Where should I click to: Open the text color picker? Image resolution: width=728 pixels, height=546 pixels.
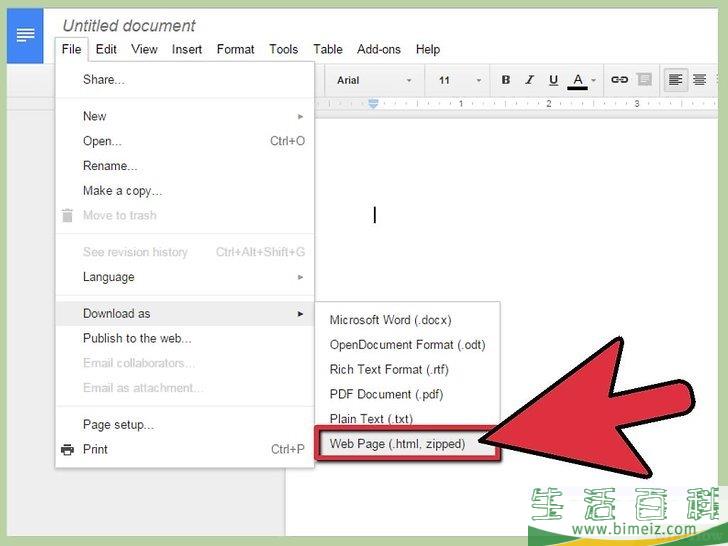(578, 80)
